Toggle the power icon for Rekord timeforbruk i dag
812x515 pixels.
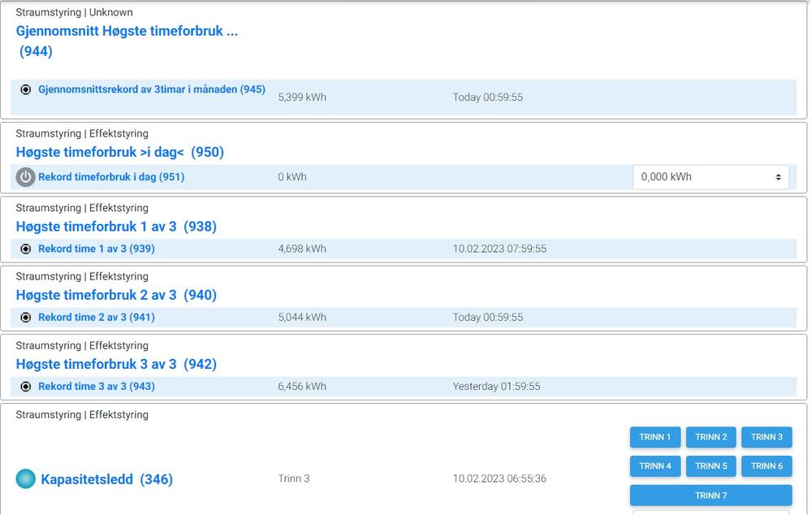tap(25, 177)
